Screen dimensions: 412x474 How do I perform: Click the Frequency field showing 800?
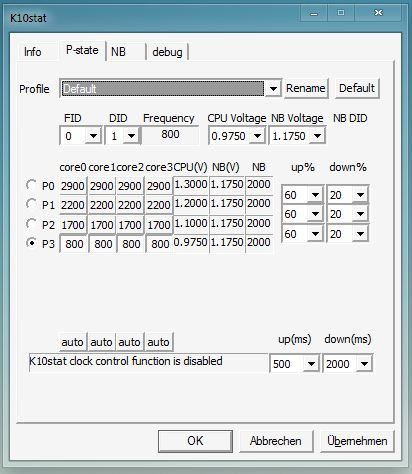(x=170, y=135)
